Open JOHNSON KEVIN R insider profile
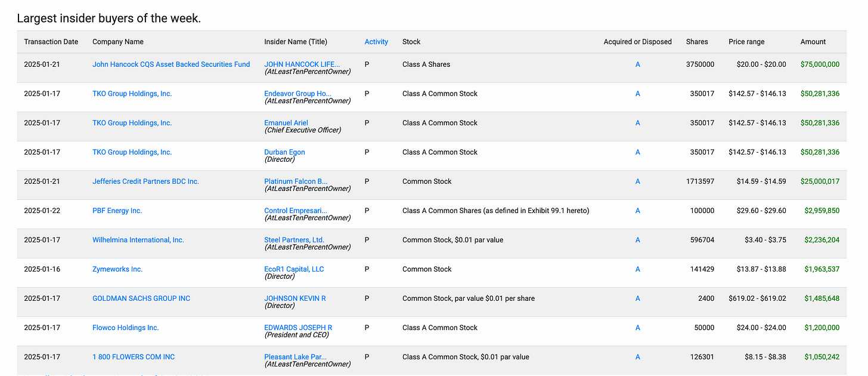 (x=295, y=298)
